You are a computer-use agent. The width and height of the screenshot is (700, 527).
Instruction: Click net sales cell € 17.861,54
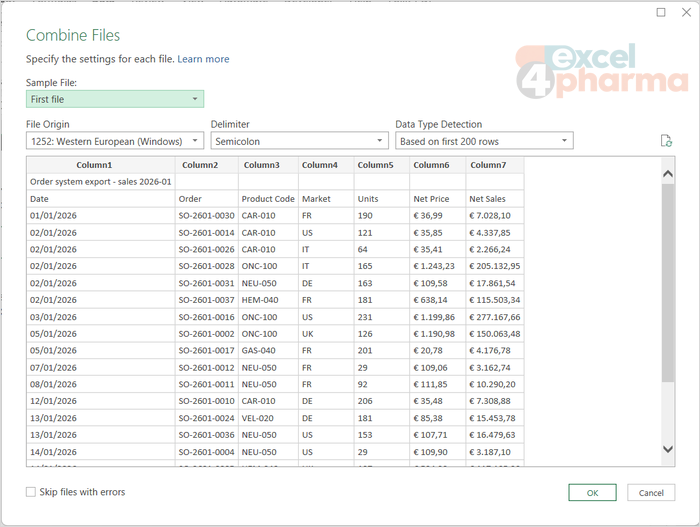click(495, 283)
